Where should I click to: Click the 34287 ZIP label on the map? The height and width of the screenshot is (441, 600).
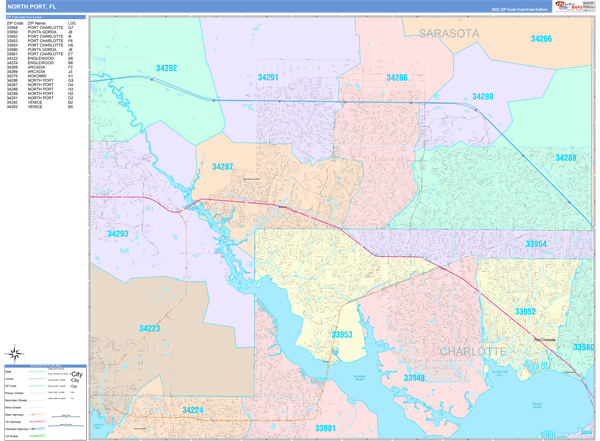[222, 167]
